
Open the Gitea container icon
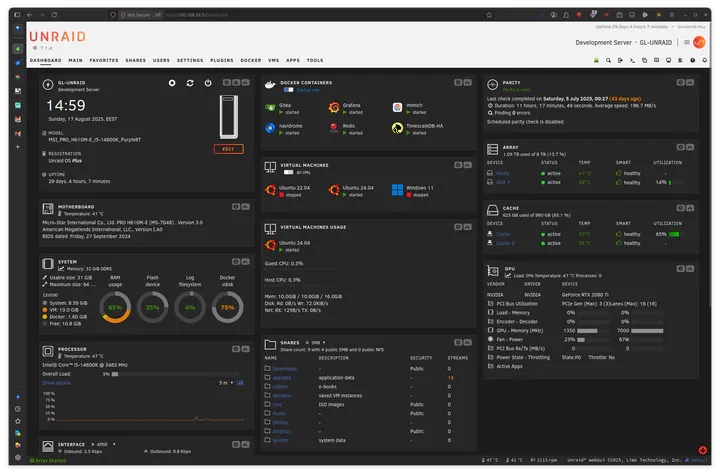270,106
